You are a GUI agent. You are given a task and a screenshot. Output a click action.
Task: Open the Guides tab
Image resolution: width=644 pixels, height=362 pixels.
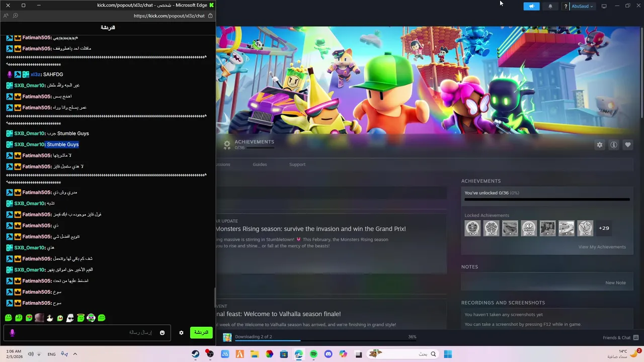[260, 164]
